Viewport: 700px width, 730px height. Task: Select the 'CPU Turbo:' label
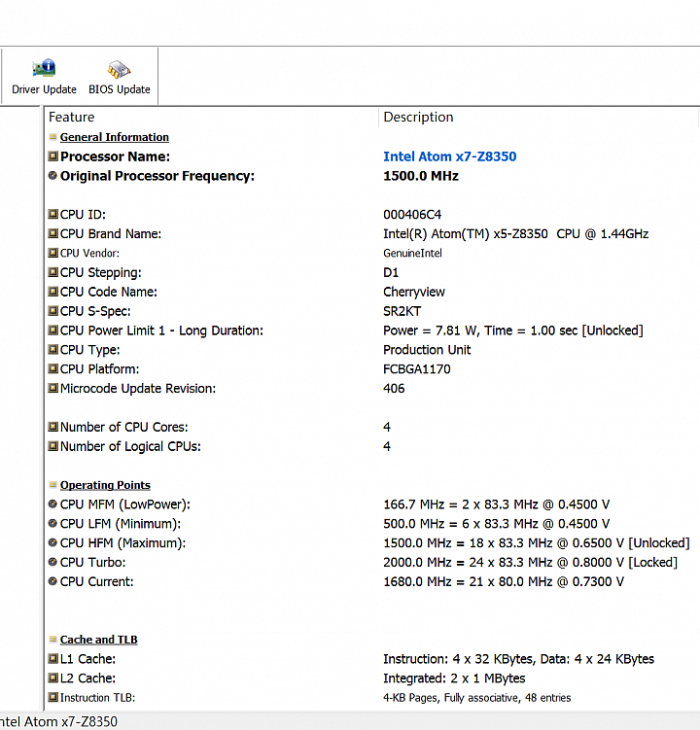coord(92,563)
